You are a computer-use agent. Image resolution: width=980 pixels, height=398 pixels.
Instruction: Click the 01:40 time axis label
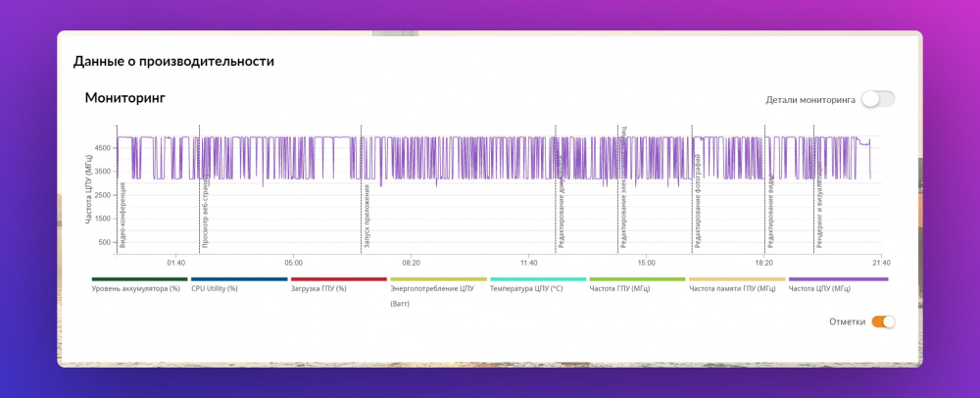176,264
